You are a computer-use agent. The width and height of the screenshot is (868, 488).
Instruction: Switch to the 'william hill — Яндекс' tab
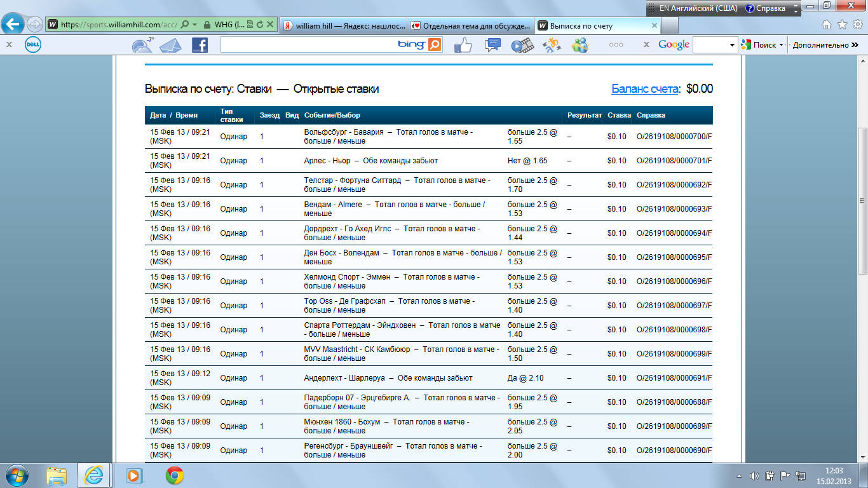click(342, 25)
